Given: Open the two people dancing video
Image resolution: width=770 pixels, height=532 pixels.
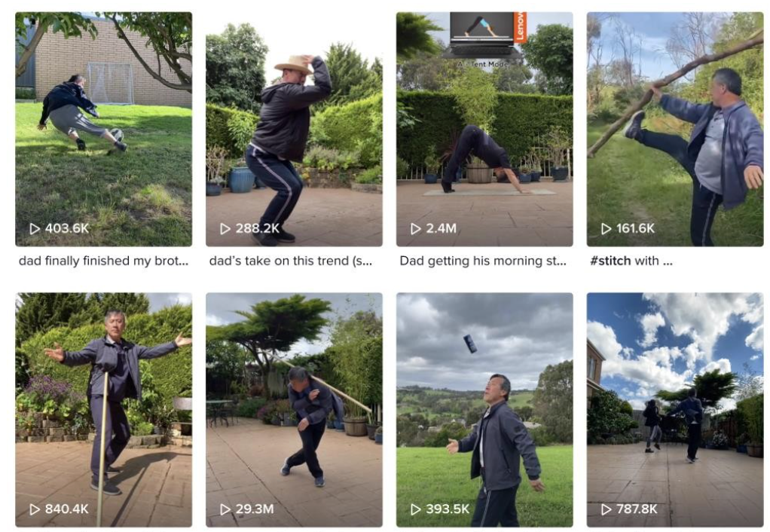Looking at the screenshot, I should tap(675, 410).
